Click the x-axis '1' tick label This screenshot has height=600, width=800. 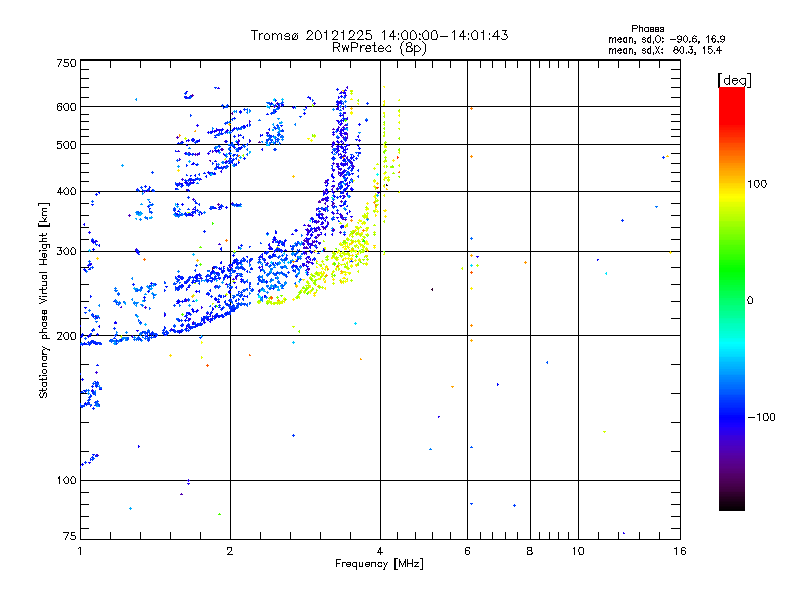80,551
